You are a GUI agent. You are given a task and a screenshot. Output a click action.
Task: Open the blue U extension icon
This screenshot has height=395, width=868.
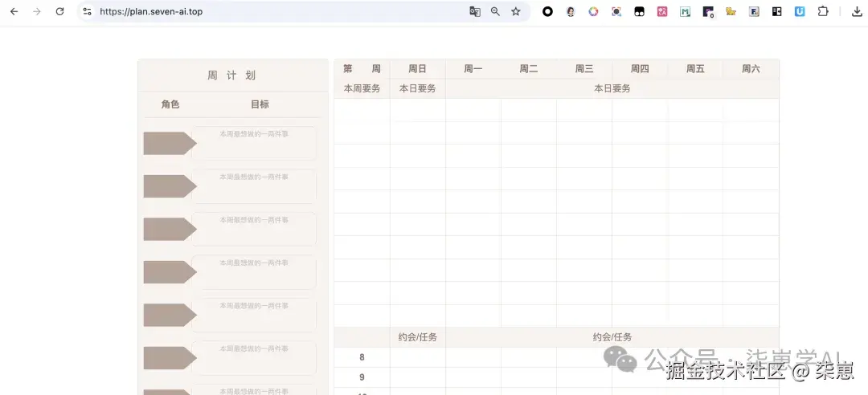tap(800, 11)
